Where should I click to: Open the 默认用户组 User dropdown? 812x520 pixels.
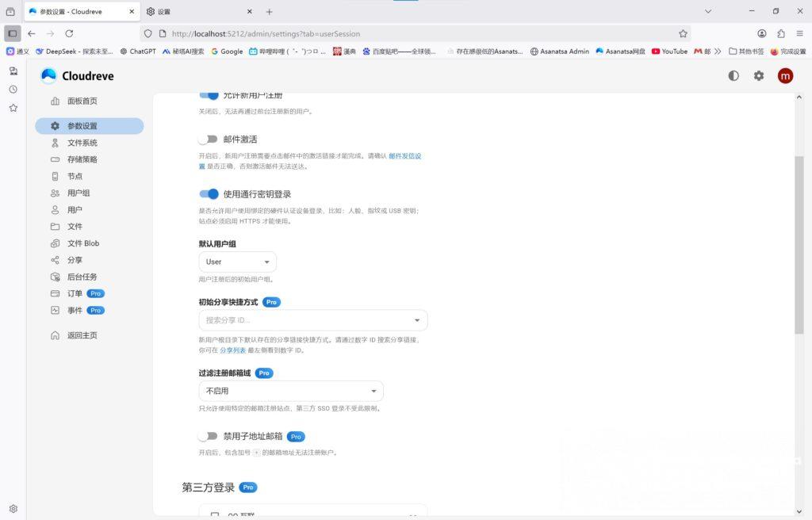(237, 262)
